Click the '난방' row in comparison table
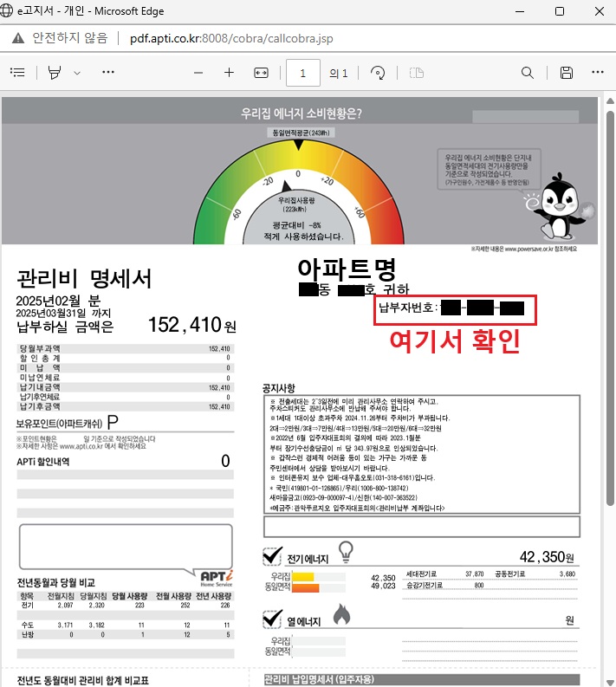Image resolution: width=616 pixels, height=687 pixels. pyautogui.click(x=126, y=634)
